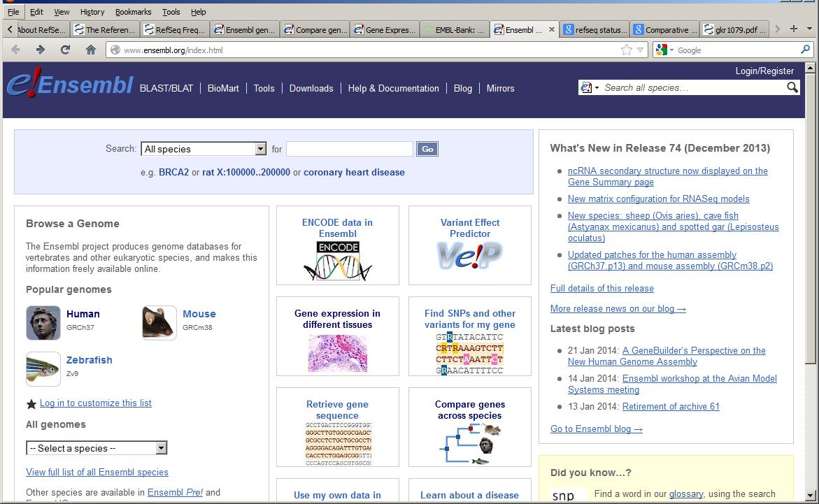Click the star icon beside customize list

31,404
